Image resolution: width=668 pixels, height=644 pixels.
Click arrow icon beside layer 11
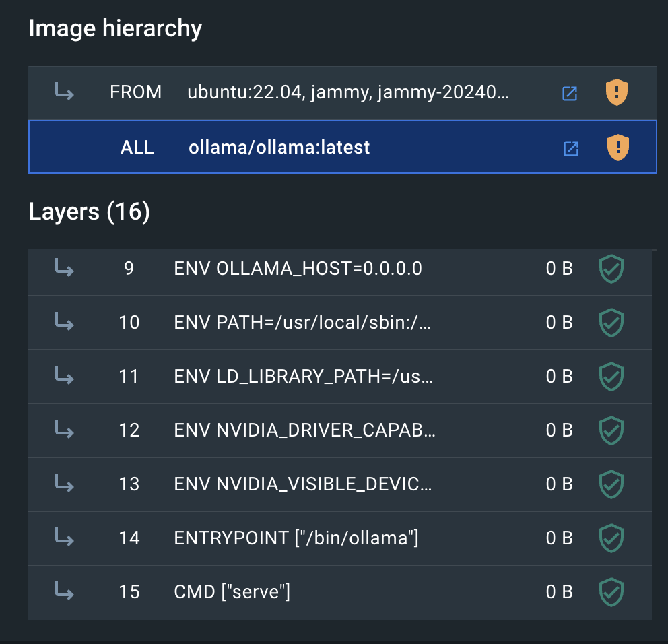[65, 375]
